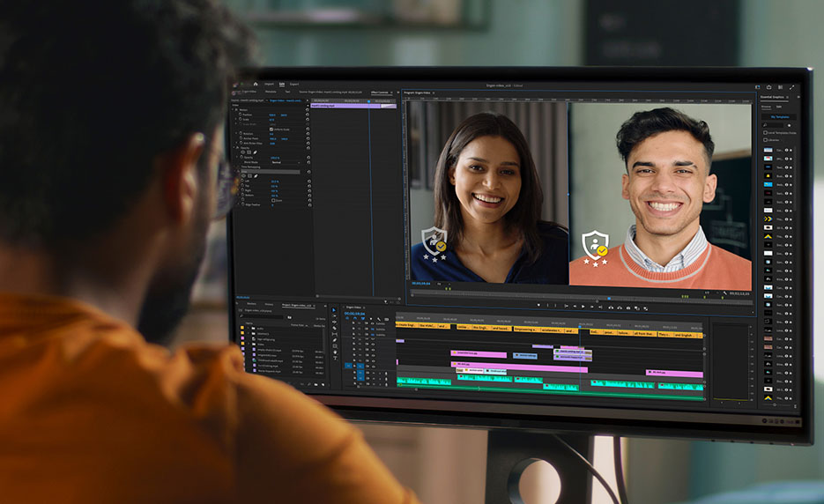Click the first yellow caption clip on timeline
The width and height of the screenshot is (824, 504).
406,325
